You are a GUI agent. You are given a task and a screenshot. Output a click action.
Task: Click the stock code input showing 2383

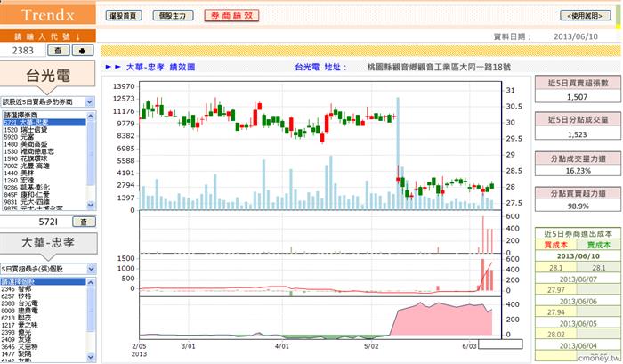click(22, 51)
